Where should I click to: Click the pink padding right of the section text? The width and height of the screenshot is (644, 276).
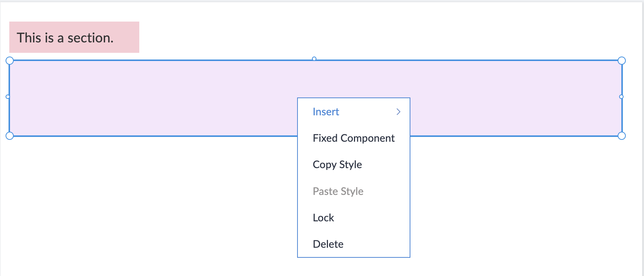128,37
